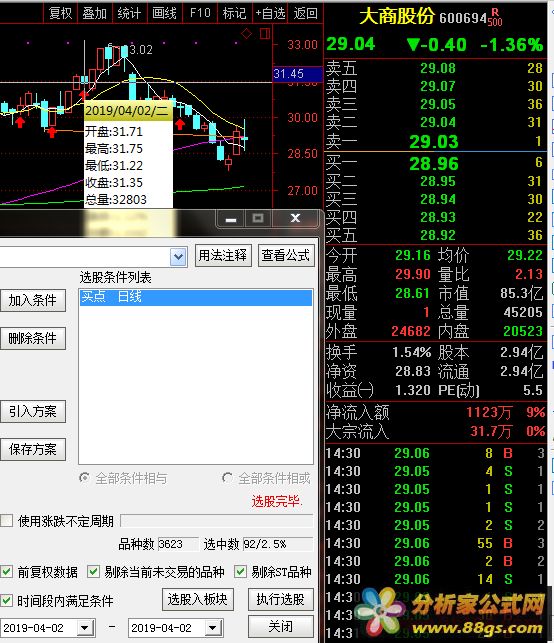Click the 复权 toolbar item
Screen dimensions: 554x643
point(60,14)
